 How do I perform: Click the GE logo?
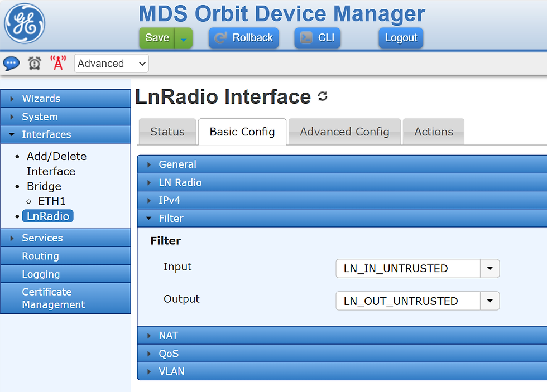[x=25, y=23]
